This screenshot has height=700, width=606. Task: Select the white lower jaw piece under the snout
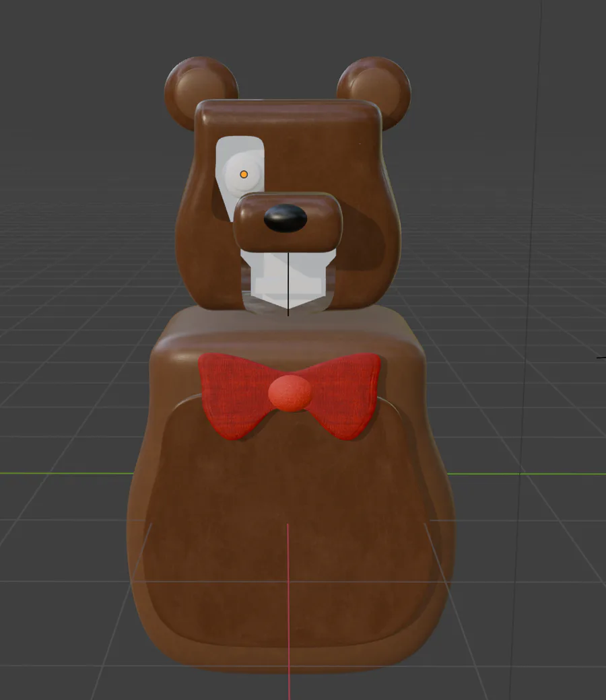click(x=288, y=278)
